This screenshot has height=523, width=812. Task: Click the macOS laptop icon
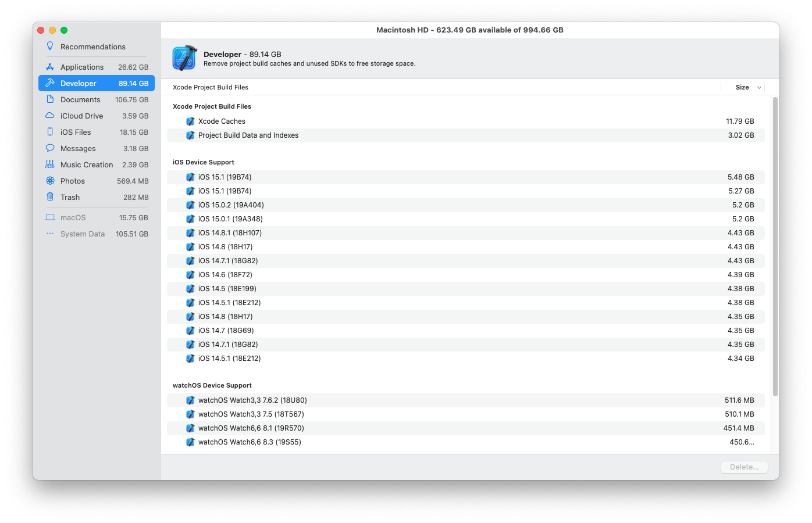tap(50, 217)
